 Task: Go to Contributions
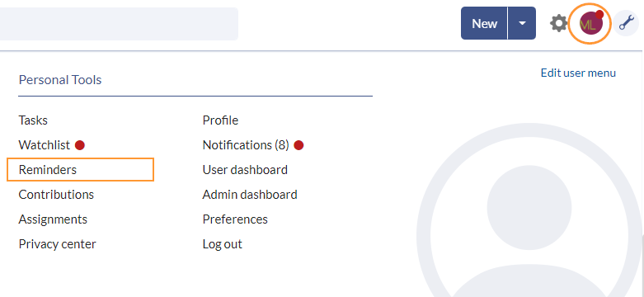(56, 195)
